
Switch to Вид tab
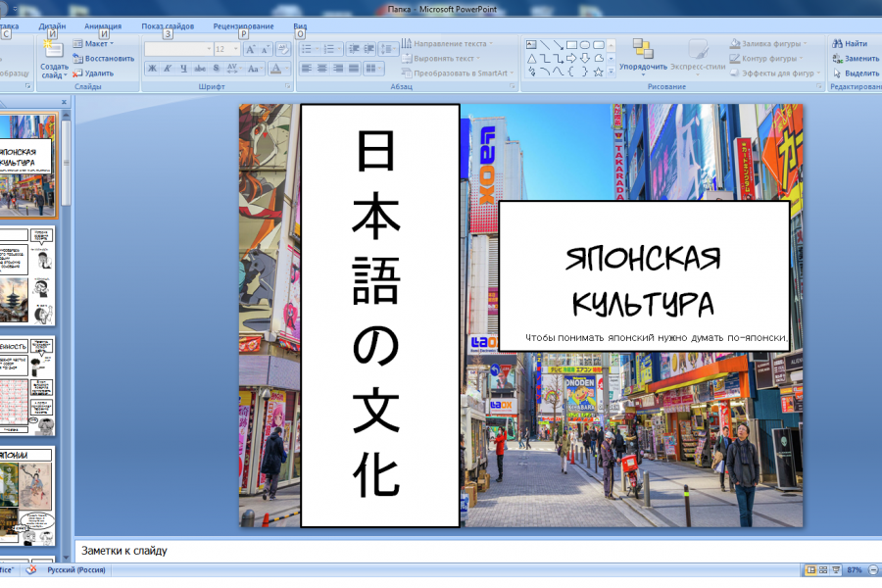300,25
